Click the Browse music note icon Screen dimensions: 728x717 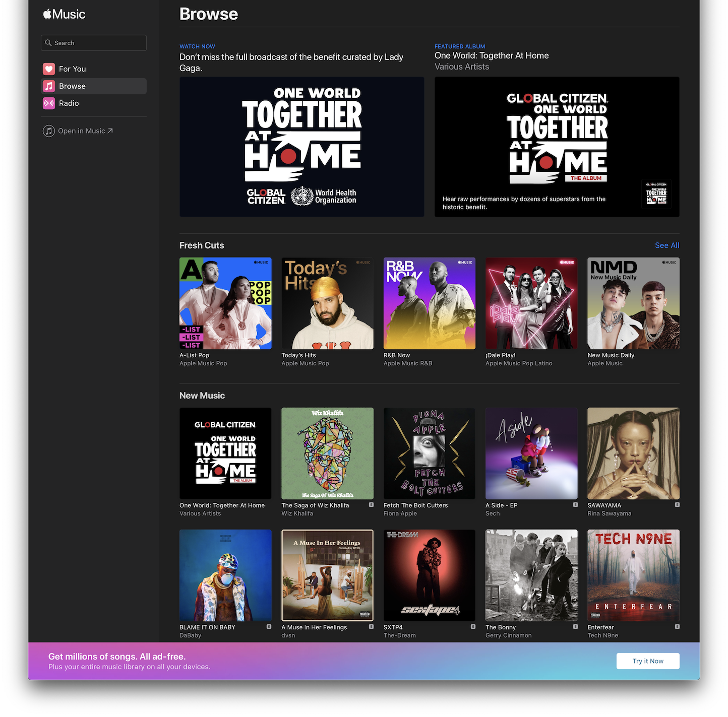pos(49,86)
